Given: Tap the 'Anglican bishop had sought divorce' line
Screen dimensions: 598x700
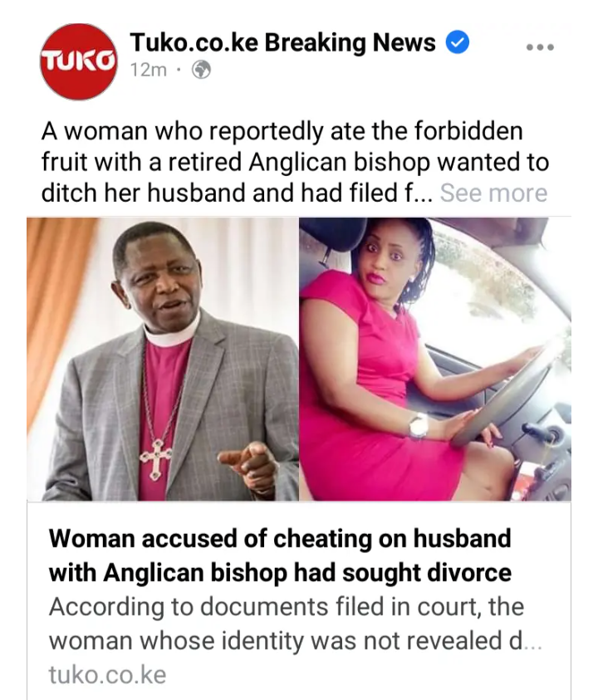Looking at the screenshot, I should pos(280,573).
